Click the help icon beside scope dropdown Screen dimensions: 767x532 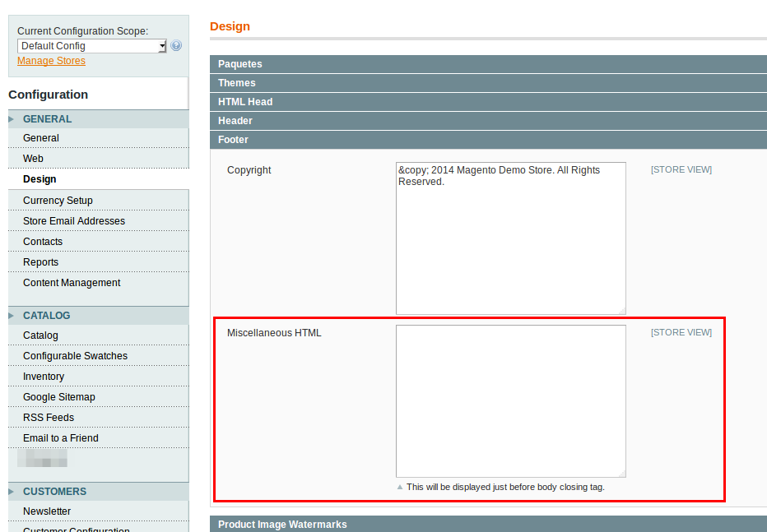point(176,46)
